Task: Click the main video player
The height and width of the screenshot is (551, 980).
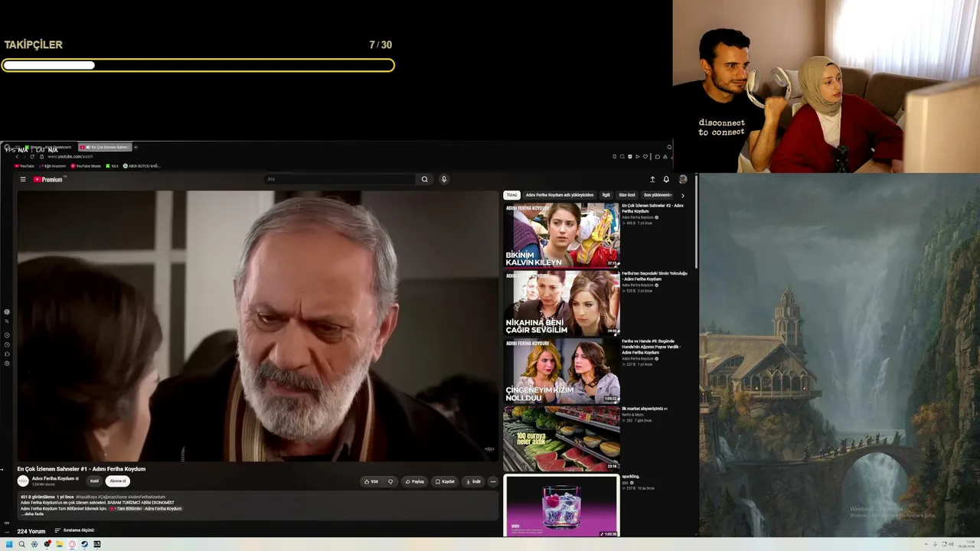Action: [x=257, y=326]
